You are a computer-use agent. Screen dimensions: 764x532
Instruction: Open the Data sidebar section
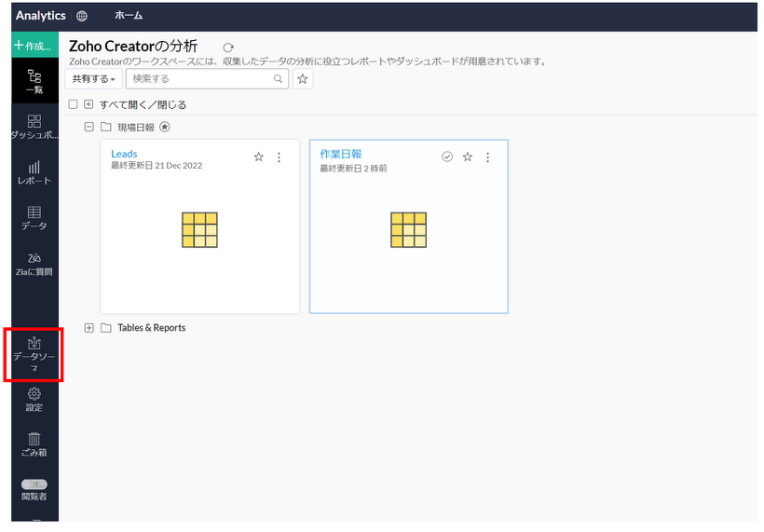click(34, 218)
